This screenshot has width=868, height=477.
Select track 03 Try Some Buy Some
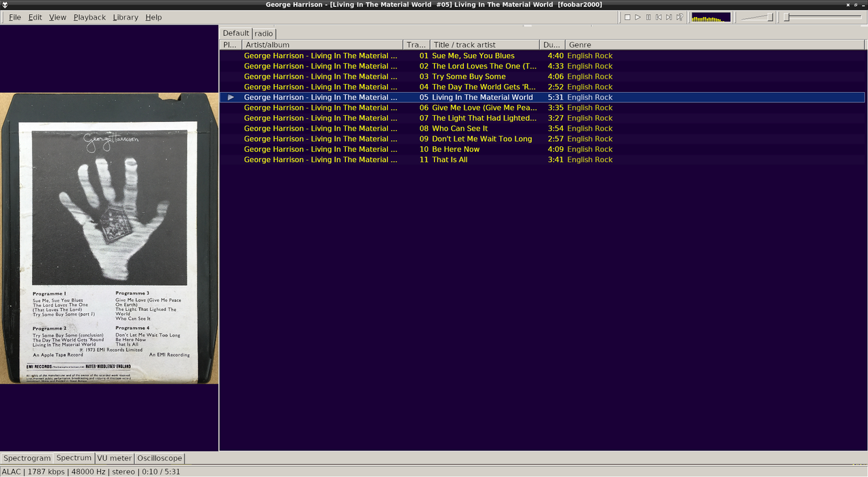pos(542,77)
